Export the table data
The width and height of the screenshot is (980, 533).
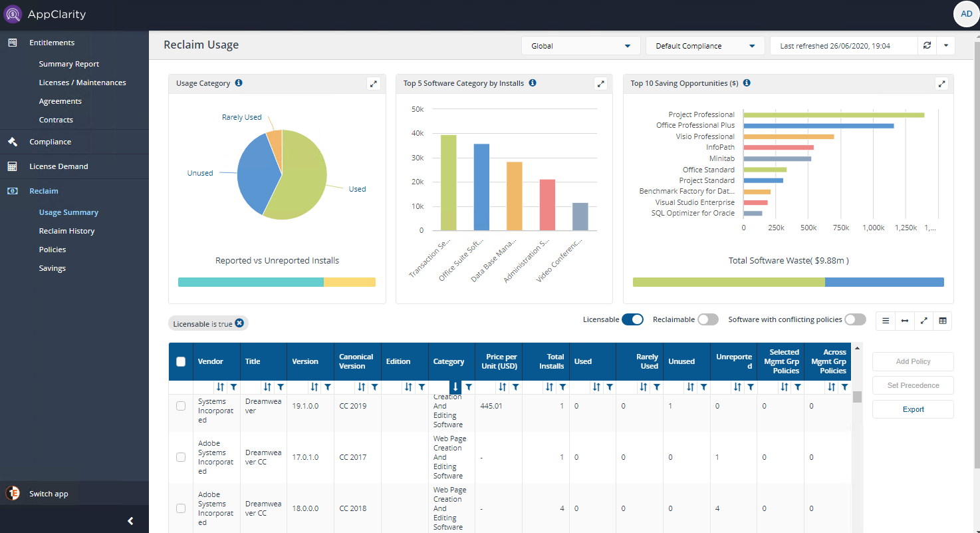[x=913, y=409]
